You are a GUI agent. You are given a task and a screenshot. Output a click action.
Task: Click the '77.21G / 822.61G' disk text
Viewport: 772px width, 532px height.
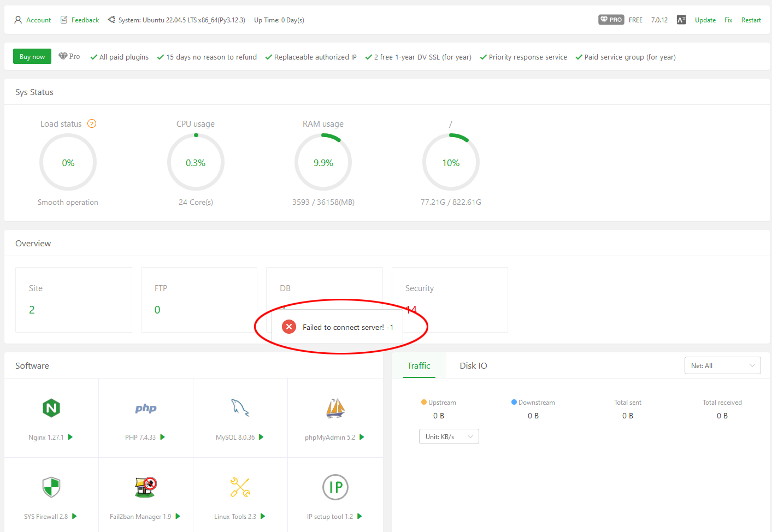click(x=451, y=202)
